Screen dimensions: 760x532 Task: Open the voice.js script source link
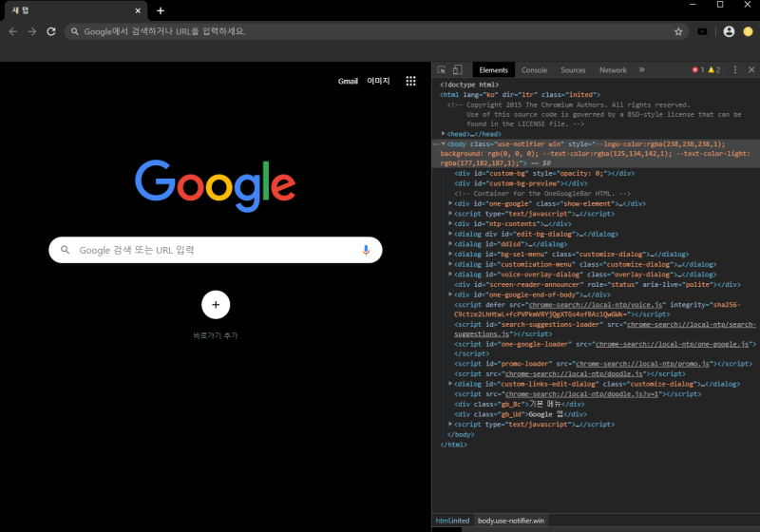596,305
